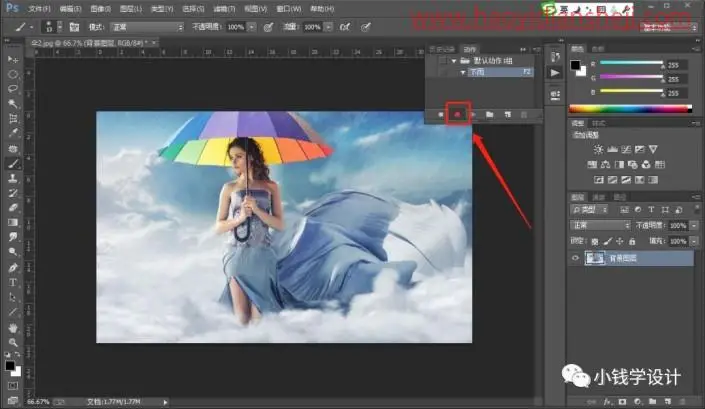Add a Curves adjustment
This screenshot has width=705, height=409.
[626, 149]
